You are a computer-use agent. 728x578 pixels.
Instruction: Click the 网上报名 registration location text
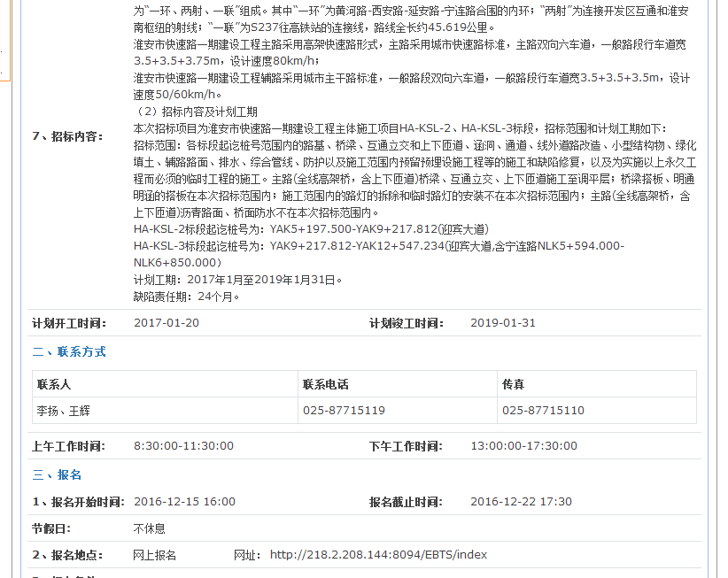pyautogui.click(x=155, y=555)
